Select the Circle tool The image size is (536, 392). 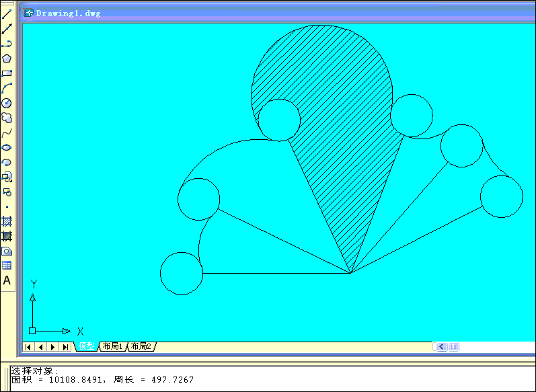coord(7,103)
